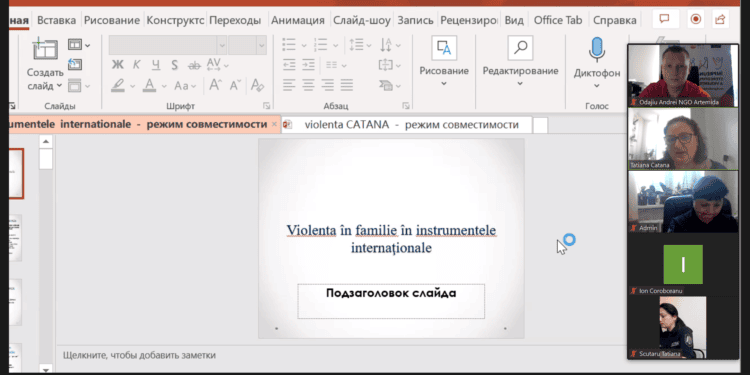Click notes area to add notes
The width and height of the screenshot is (750, 375).
pos(139,355)
